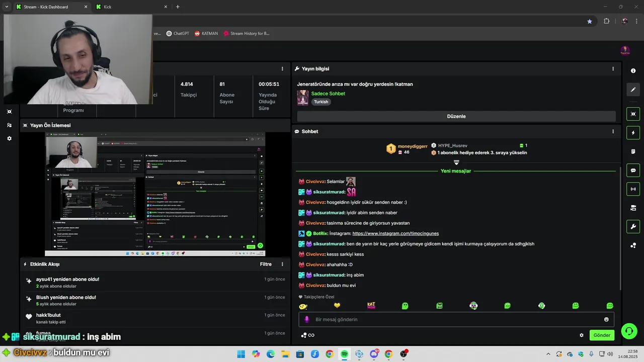
Task: Open Yayın bilgisi panel three-dot menu
Action: coord(613,69)
